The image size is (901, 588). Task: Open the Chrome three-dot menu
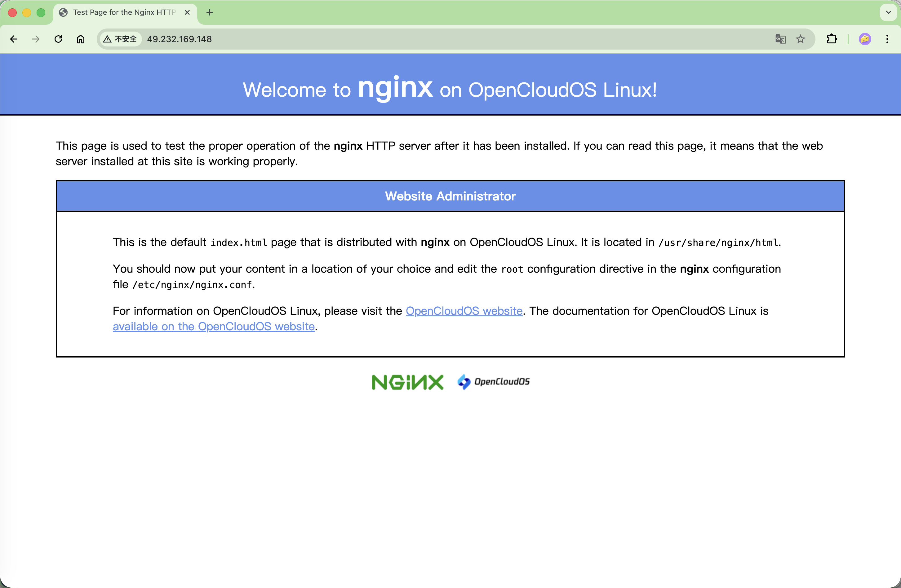coord(887,39)
